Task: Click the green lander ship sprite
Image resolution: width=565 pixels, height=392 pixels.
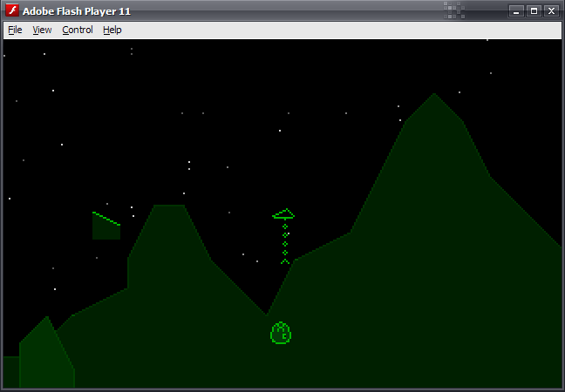Action: (283, 213)
